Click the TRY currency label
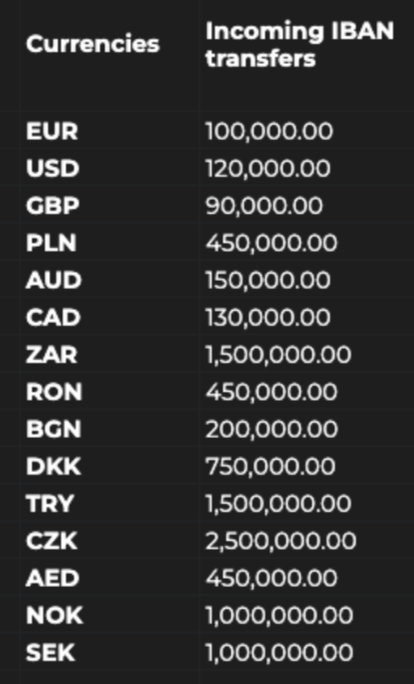Screen dimensions: 414x684 pos(50,503)
